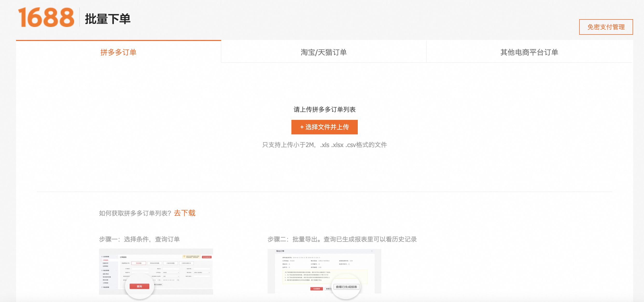Switch to the 淘宝/天猫订单 tab

pos(324,52)
